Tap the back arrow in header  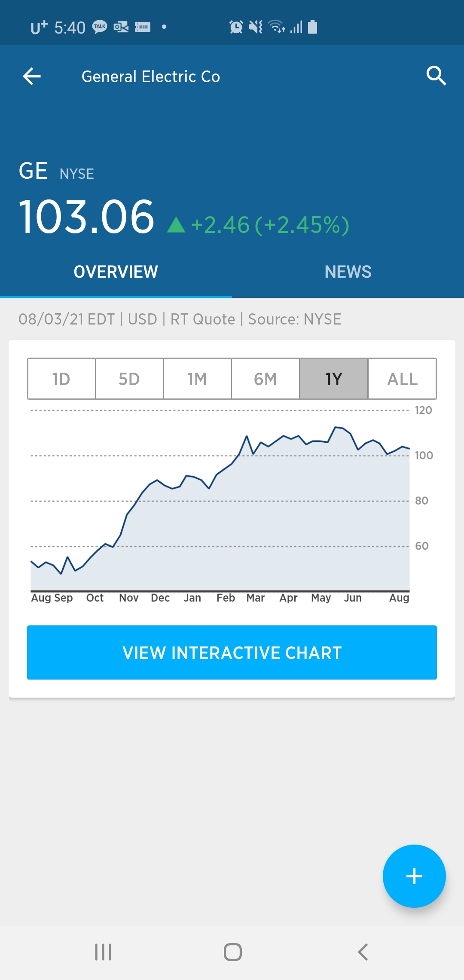click(32, 77)
